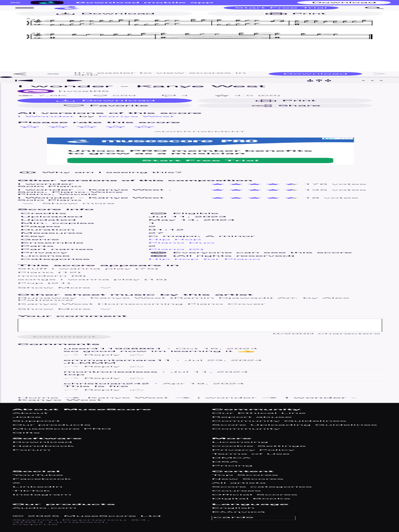Open the hvest05 user profile link
The height and width of the screenshot is (532, 399).
pyautogui.click(x=84, y=91)
